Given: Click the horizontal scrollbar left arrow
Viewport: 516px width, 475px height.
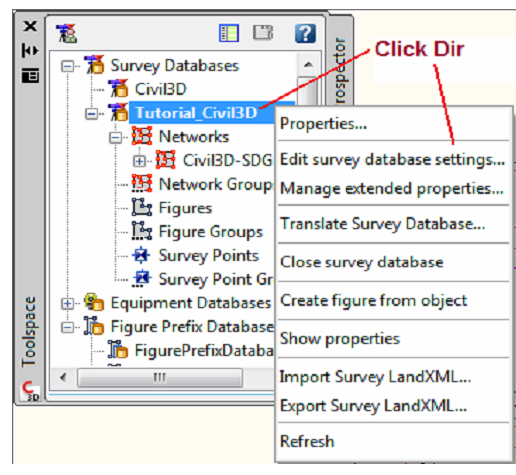Looking at the screenshot, I should 63,378.
